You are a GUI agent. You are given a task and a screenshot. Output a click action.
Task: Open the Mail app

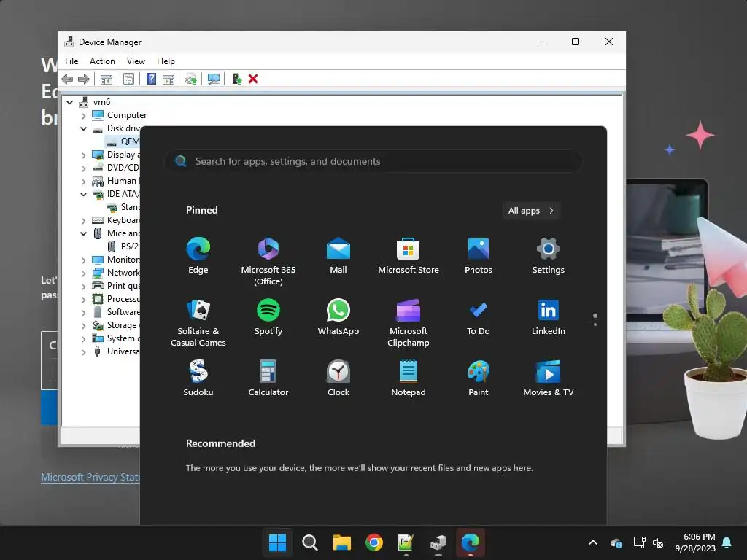point(338,256)
